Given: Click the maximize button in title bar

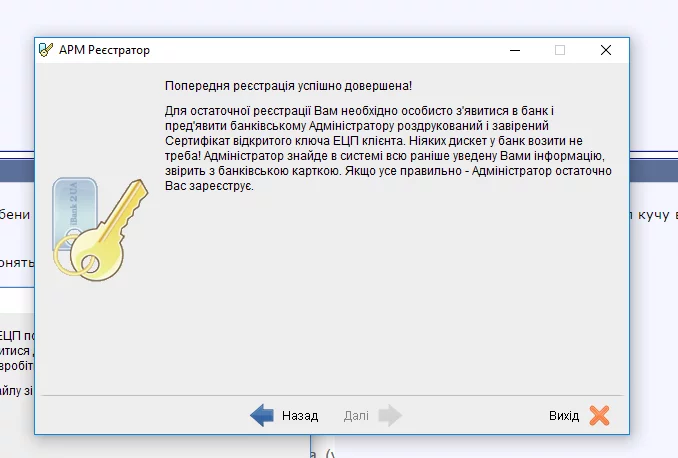Looking at the screenshot, I should 560,51.
